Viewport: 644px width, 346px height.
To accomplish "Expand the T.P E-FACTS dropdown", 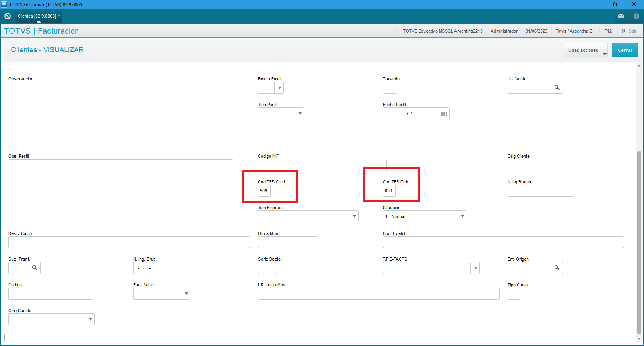I will [475, 268].
